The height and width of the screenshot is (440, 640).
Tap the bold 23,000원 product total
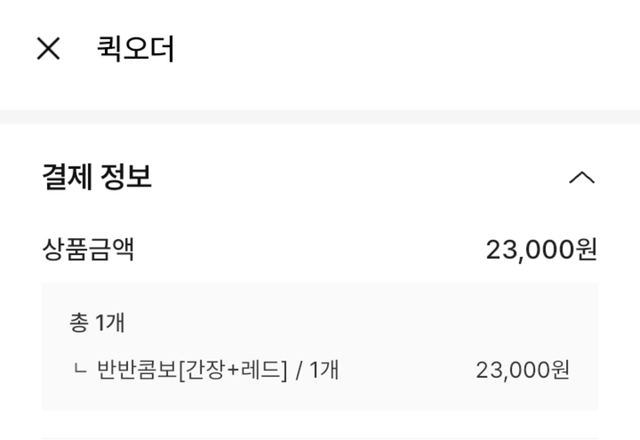[x=541, y=249]
